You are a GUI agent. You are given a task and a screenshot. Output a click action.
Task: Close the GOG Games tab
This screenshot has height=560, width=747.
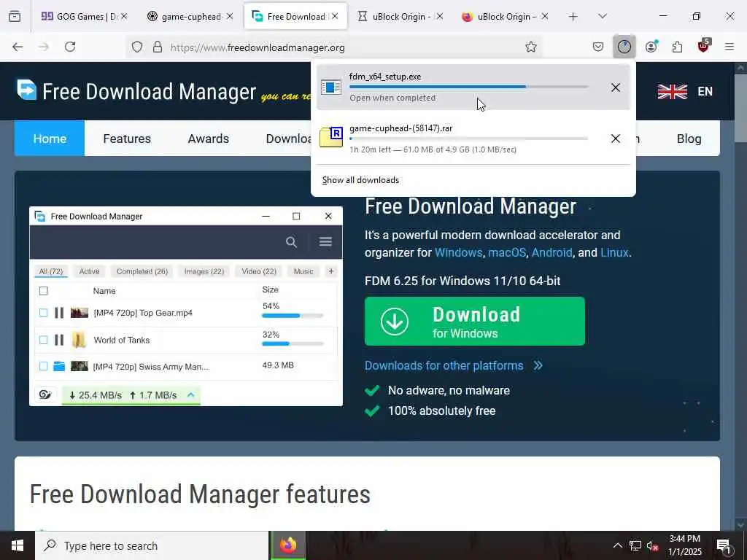tap(124, 17)
